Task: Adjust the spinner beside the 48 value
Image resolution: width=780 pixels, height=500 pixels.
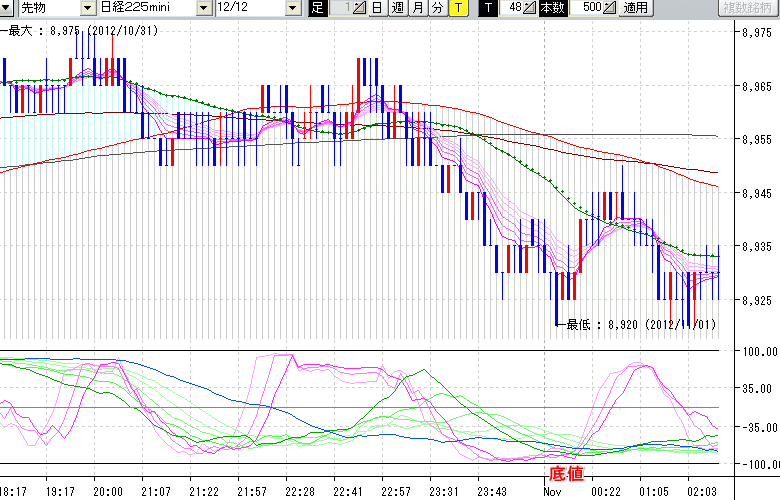Action: pyautogui.click(x=530, y=8)
